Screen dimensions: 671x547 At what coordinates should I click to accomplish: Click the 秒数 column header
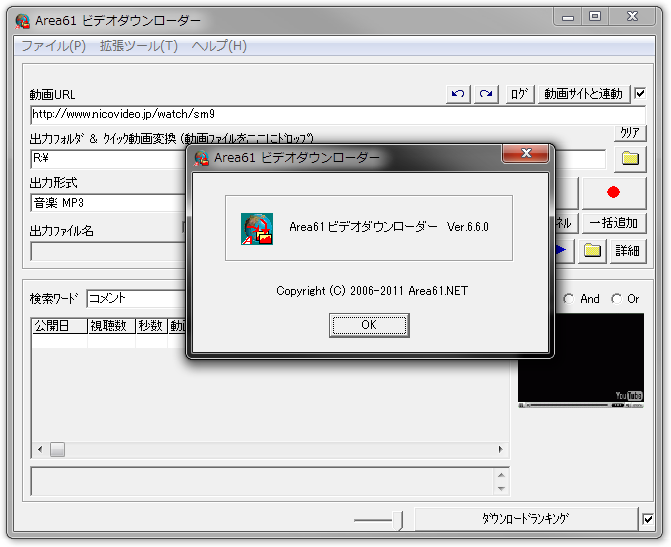(151, 326)
